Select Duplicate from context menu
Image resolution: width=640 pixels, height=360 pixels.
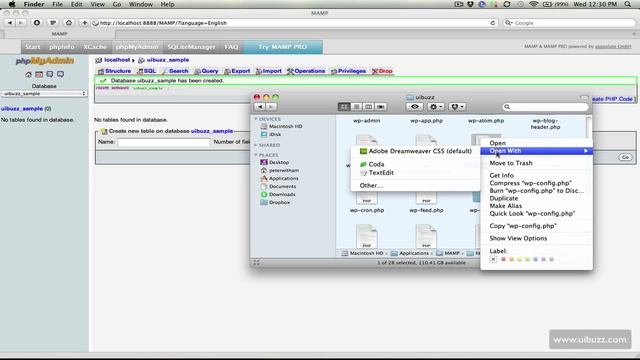[536, 198]
